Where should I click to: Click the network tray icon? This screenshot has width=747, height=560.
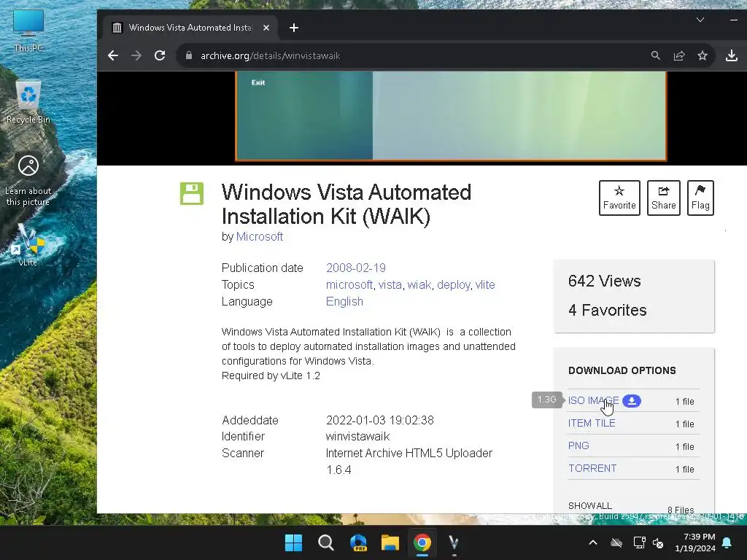click(639, 542)
